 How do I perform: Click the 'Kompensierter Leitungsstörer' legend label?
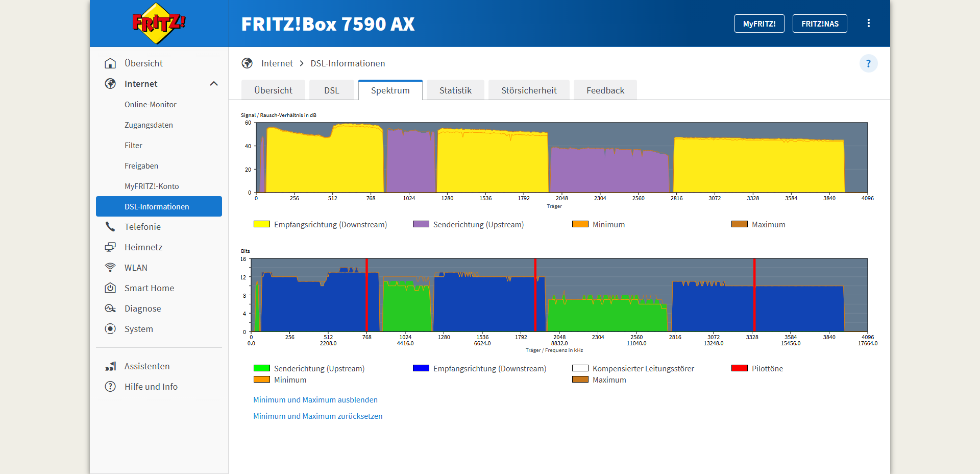(643, 369)
